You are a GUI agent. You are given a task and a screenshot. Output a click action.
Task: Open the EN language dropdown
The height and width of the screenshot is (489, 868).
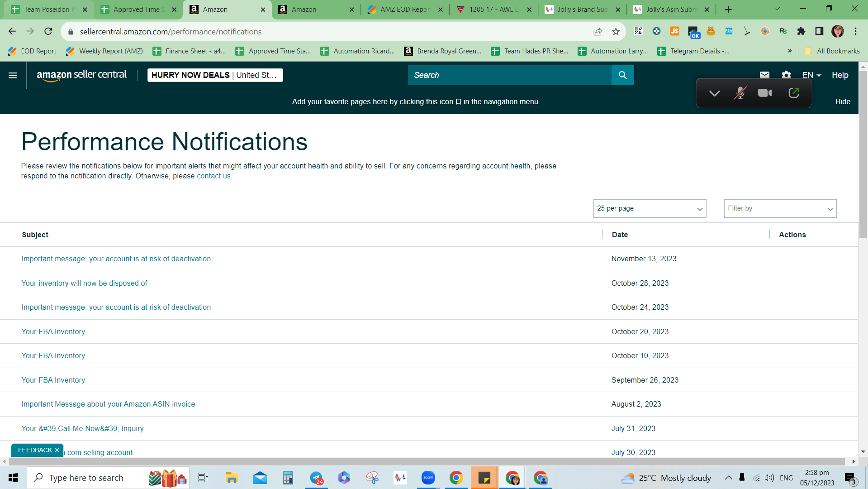click(x=811, y=75)
